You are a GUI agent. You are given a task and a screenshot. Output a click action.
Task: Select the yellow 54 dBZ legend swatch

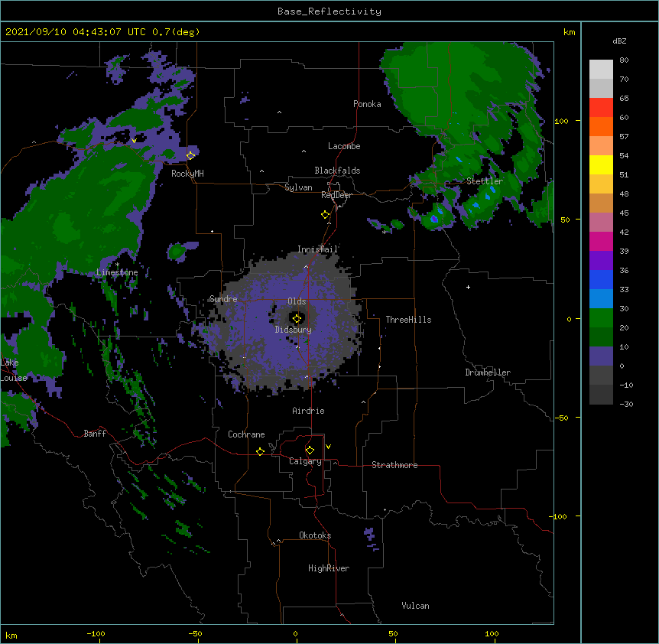click(x=601, y=164)
